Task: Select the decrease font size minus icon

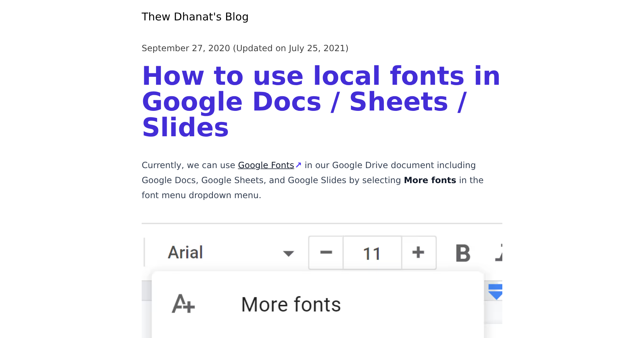Action: [326, 253]
